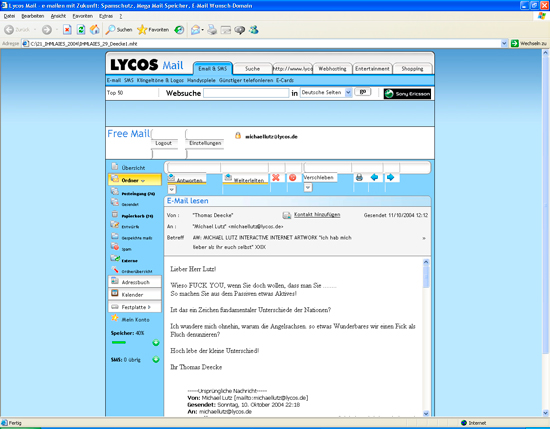This screenshot has height=429, width=550.
Task: Select the Email & SMS tab
Action: click(x=213, y=68)
